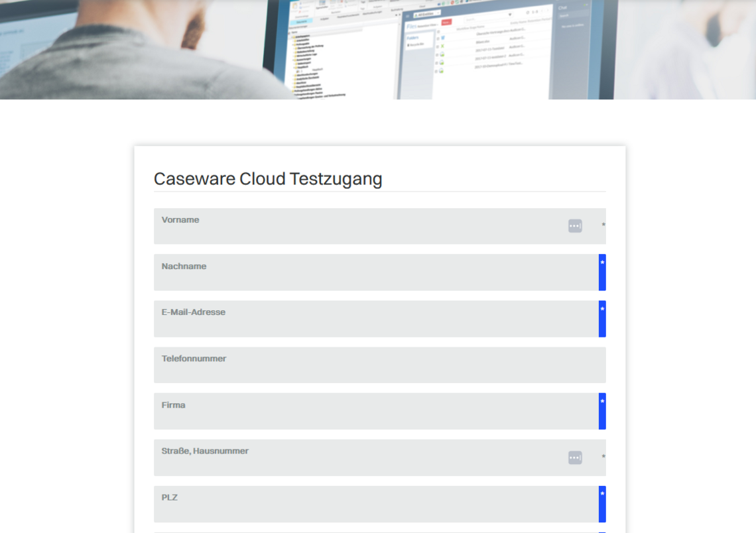This screenshot has width=756, height=533.
Task: Click the Vorname input field
Action: tap(379, 226)
